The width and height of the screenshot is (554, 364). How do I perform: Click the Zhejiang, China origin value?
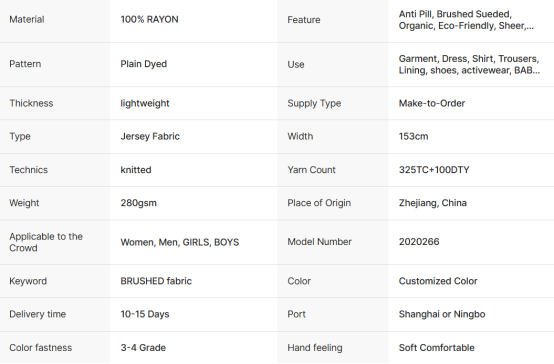click(x=433, y=203)
